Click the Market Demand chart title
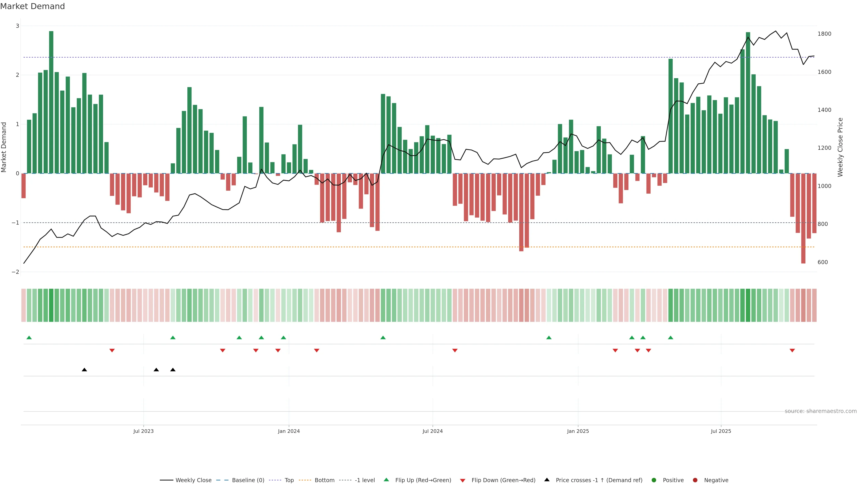The width and height of the screenshot is (868, 488). (x=32, y=6)
